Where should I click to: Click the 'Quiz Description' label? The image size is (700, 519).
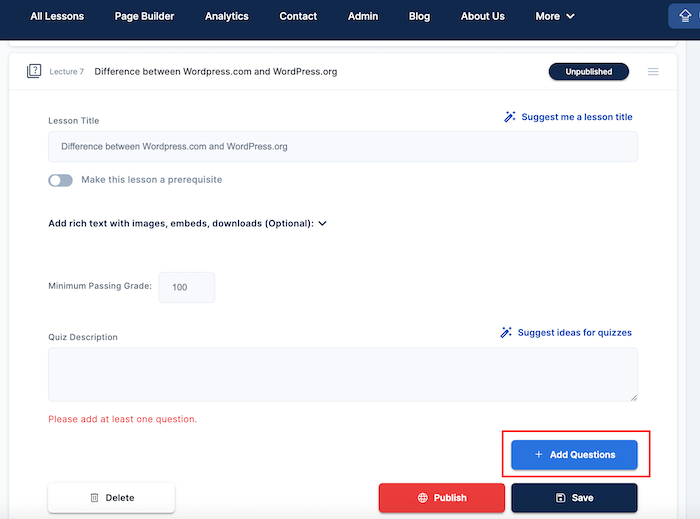point(83,337)
